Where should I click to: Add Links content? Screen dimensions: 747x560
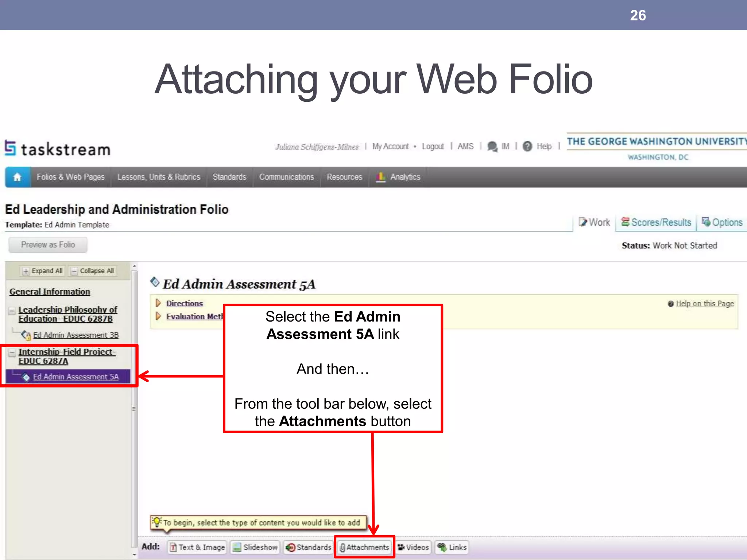(x=452, y=548)
